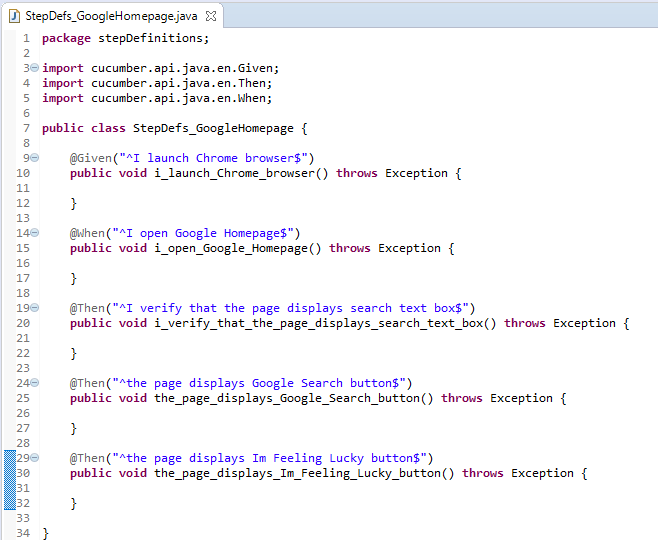658x540 pixels.
Task: Click 'stepDefinitions;' on line 1
Action: tap(154, 38)
